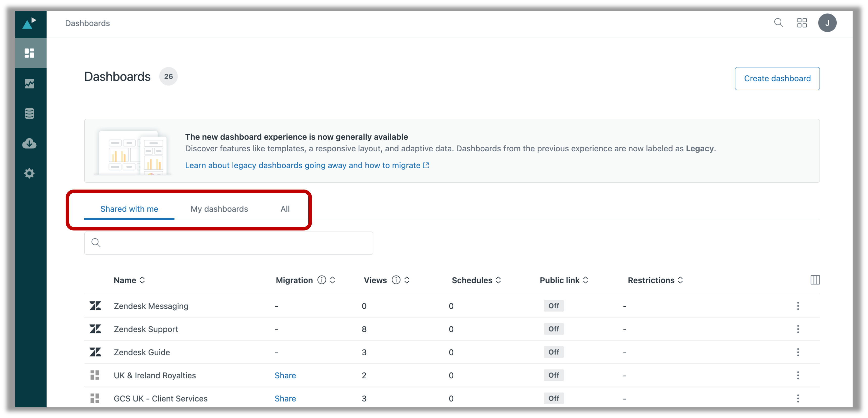
Task: Open the column chooser icon
Action: (815, 280)
